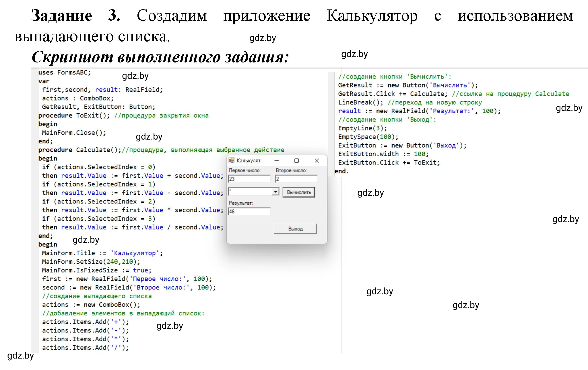Click 'if (actions.SelectedIndex = 0)' line
This screenshot has height=370, width=588.
point(99,167)
